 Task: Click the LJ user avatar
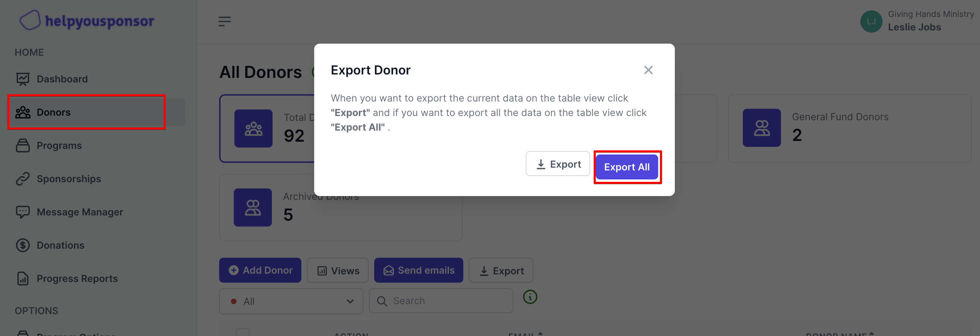tap(871, 22)
